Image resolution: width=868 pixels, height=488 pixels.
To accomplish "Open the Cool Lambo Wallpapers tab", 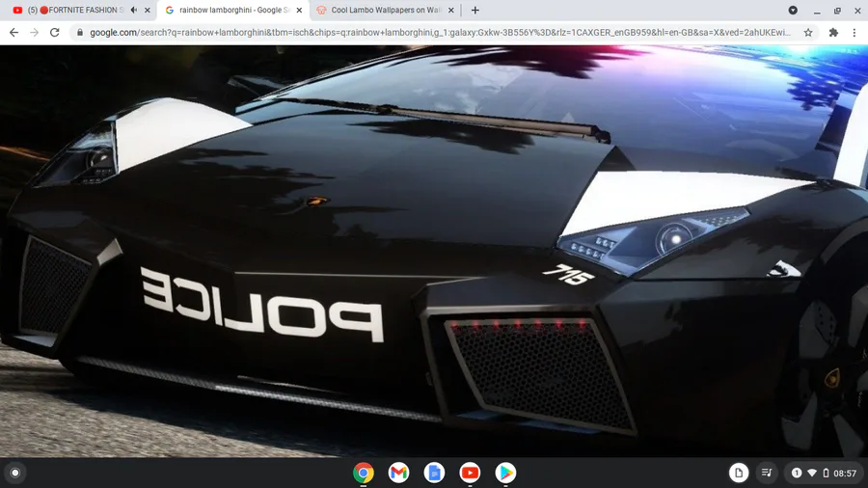I will tap(385, 10).
